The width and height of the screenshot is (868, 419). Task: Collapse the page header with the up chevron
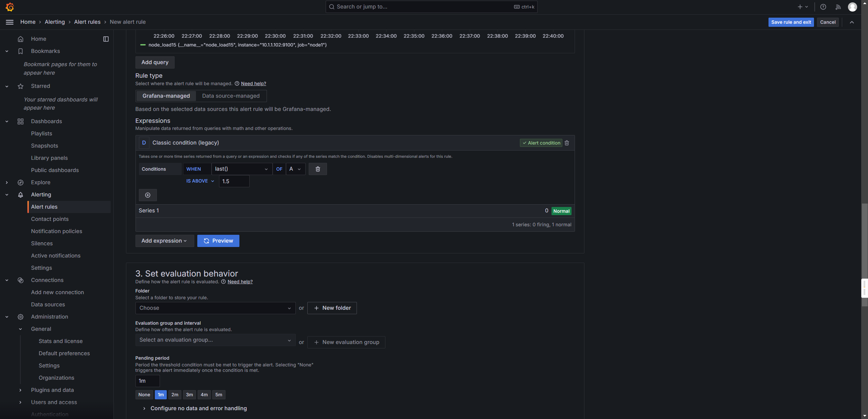tap(852, 22)
